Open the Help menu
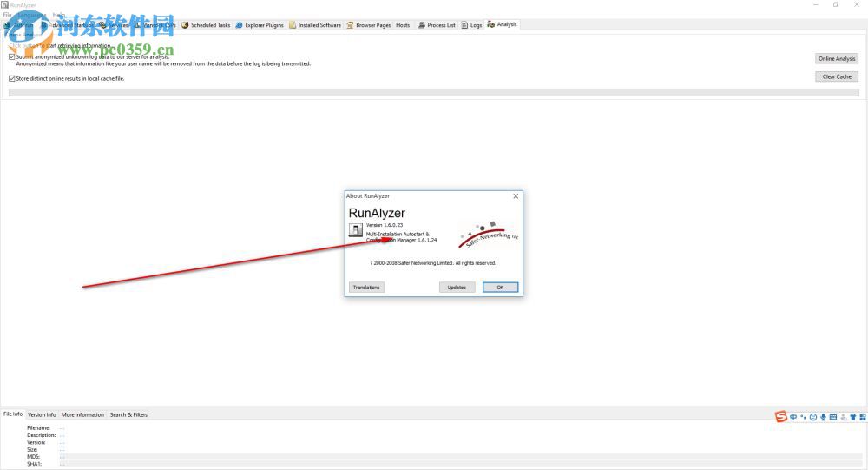 [59, 15]
